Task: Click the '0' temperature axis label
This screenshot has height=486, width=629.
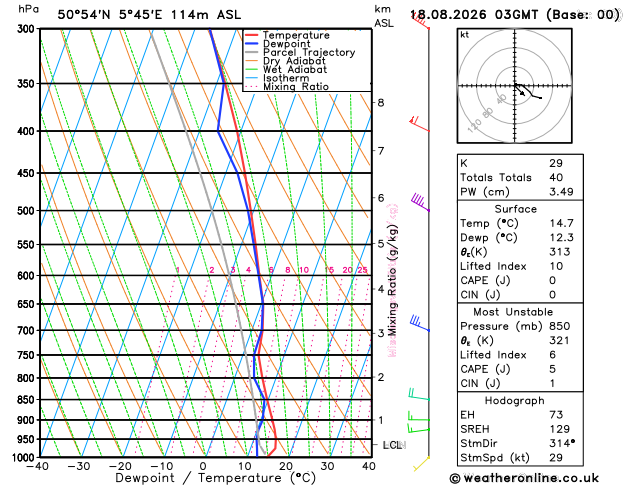Action: (x=203, y=466)
